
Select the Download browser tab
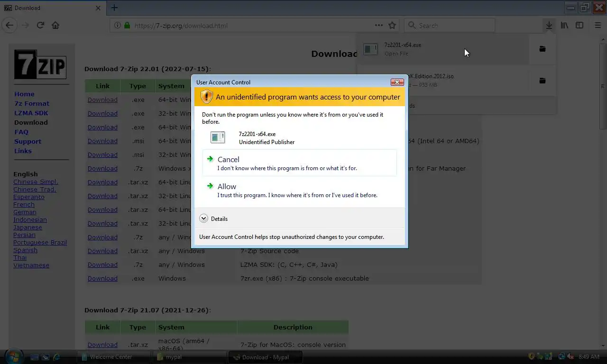click(52, 8)
